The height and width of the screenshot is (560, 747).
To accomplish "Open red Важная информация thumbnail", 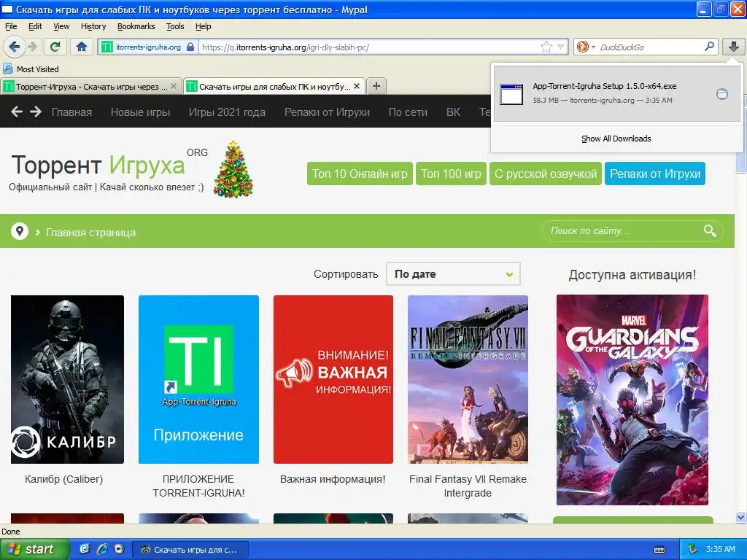I will click(333, 379).
